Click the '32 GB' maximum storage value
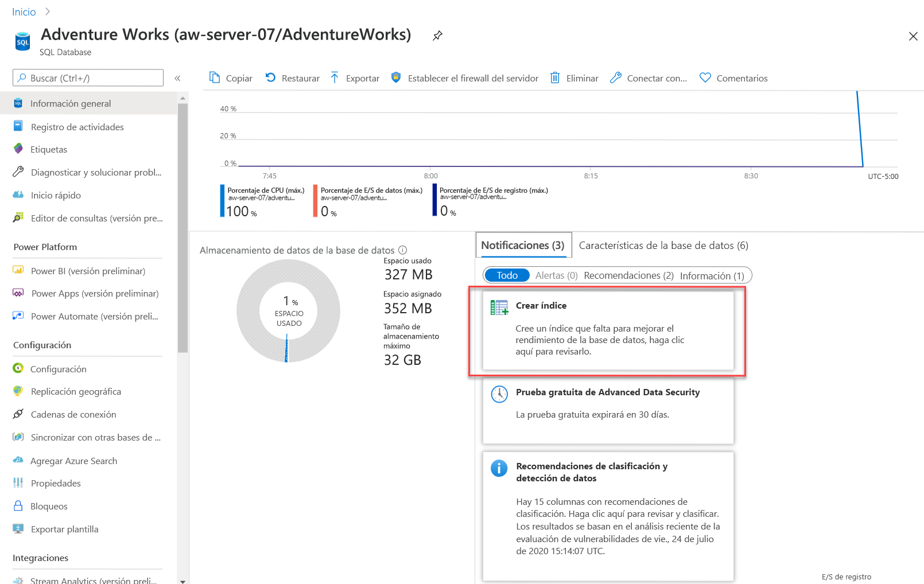Viewport: 924px width, 584px height. 403,360
